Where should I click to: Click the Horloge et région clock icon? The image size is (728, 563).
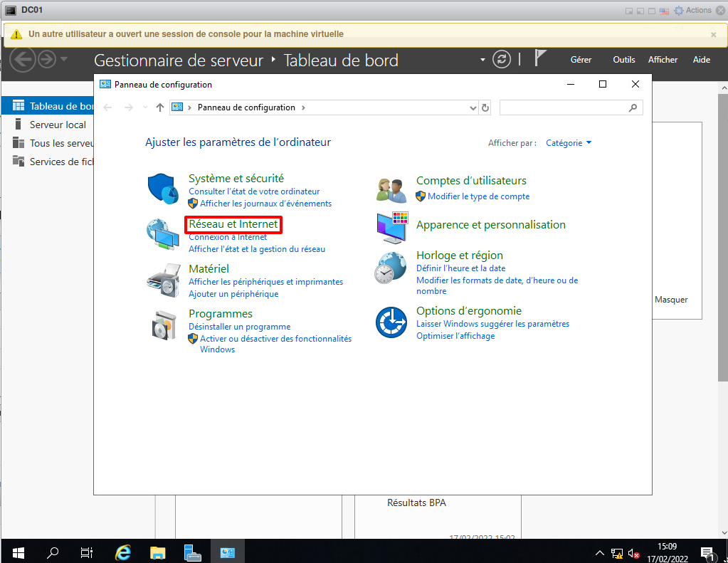[391, 268]
